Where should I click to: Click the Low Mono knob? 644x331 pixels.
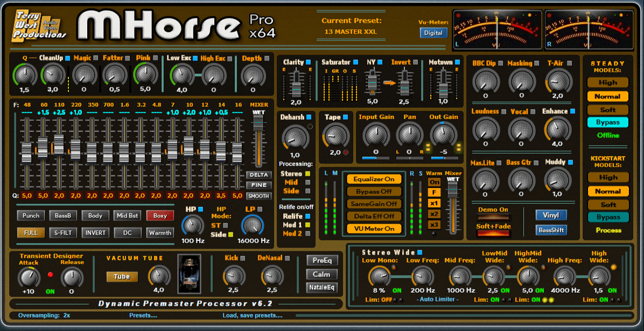point(380,277)
